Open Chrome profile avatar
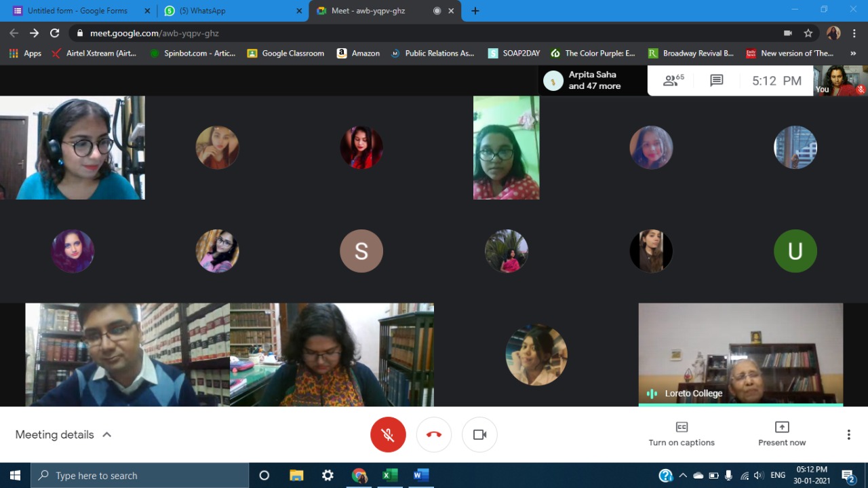This screenshot has width=868, height=488. (x=833, y=33)
